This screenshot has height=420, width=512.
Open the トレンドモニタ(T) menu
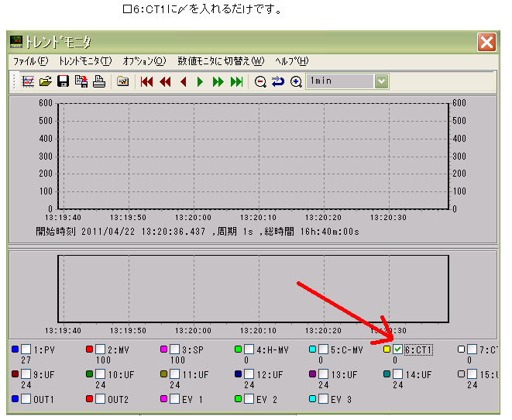[85, 61]
